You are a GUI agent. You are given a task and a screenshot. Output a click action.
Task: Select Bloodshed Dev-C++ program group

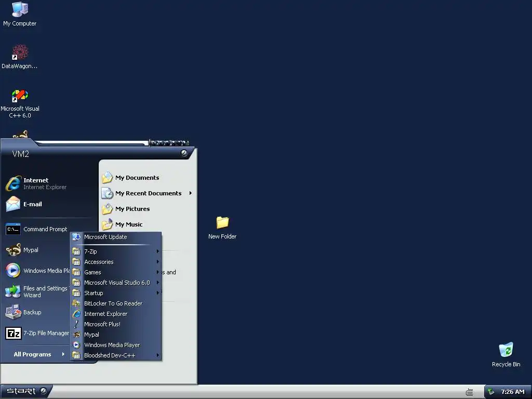[x=116, y=355]
